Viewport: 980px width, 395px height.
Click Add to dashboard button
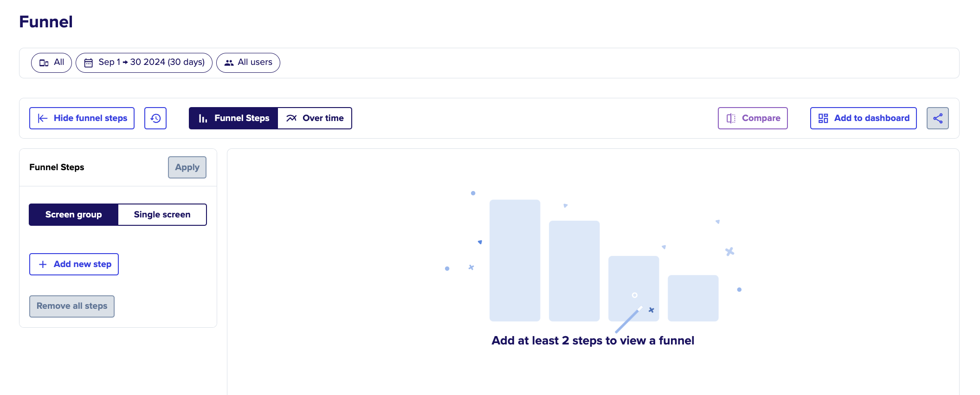pos(864,118)
